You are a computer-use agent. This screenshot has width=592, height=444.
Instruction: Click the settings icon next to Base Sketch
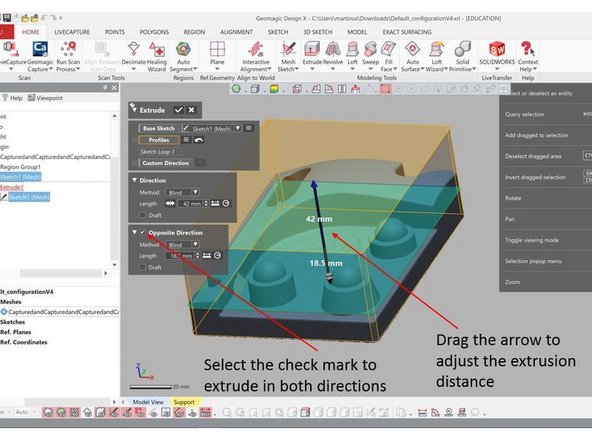[x=249, y=128]
